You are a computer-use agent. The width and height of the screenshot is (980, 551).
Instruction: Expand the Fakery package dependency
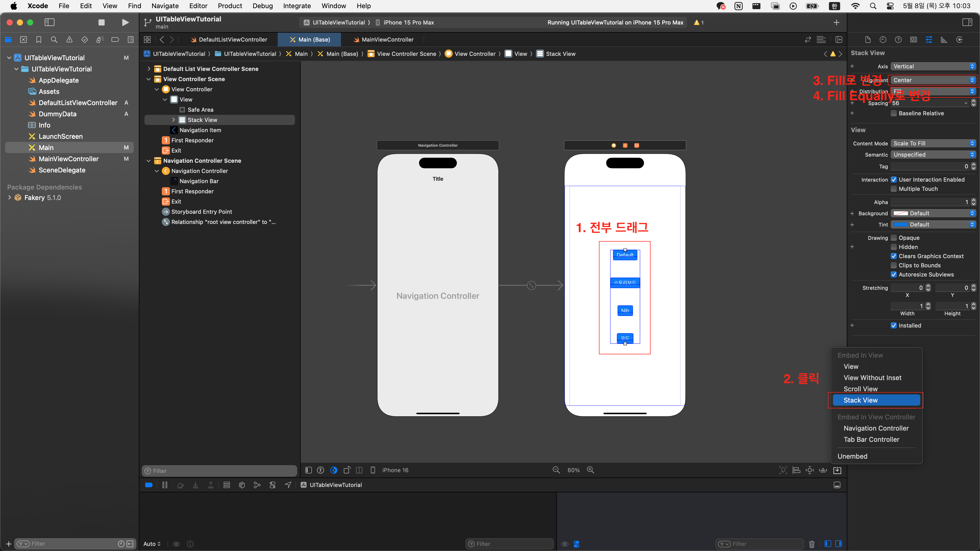click(9, 198)
